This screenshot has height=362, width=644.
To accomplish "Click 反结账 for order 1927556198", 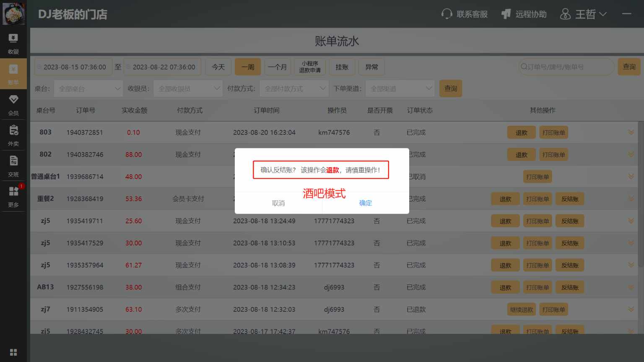I will [570, 287].
